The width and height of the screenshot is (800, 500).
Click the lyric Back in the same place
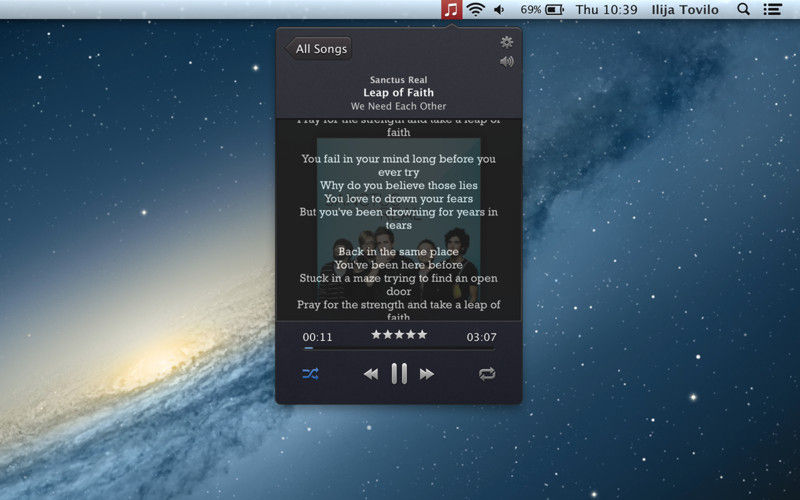(x=398, y=252)
